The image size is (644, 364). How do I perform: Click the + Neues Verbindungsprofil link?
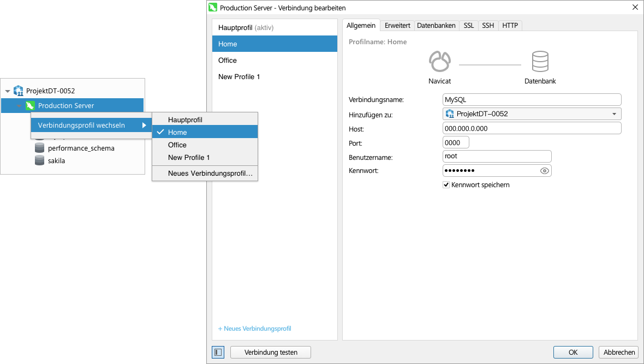254,329
